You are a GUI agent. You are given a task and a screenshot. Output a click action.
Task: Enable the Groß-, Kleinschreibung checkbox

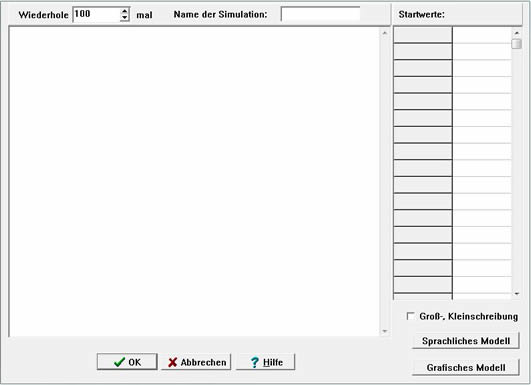click(410, 316)
